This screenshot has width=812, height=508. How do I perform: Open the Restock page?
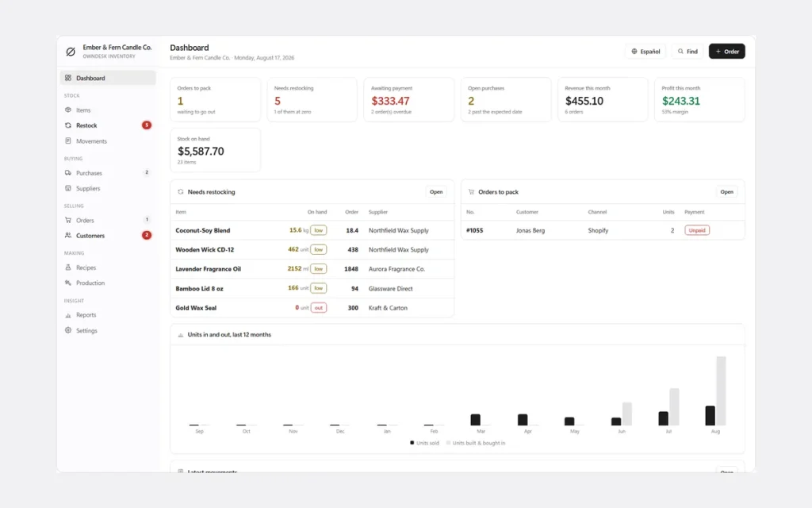coord(108,125)
